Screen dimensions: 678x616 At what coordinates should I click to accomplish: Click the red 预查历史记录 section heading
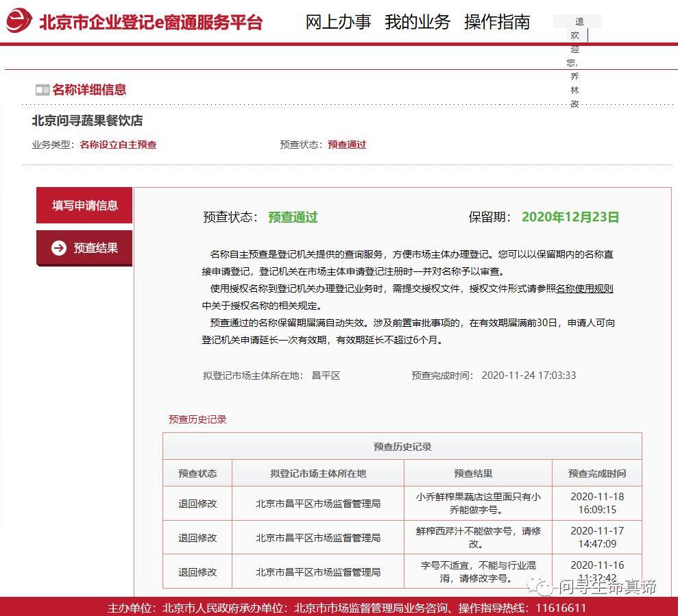point(197,419)
